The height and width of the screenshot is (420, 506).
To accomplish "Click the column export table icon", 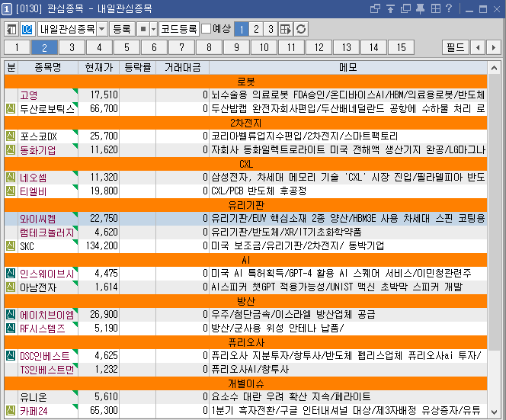I will pos(286,30).
